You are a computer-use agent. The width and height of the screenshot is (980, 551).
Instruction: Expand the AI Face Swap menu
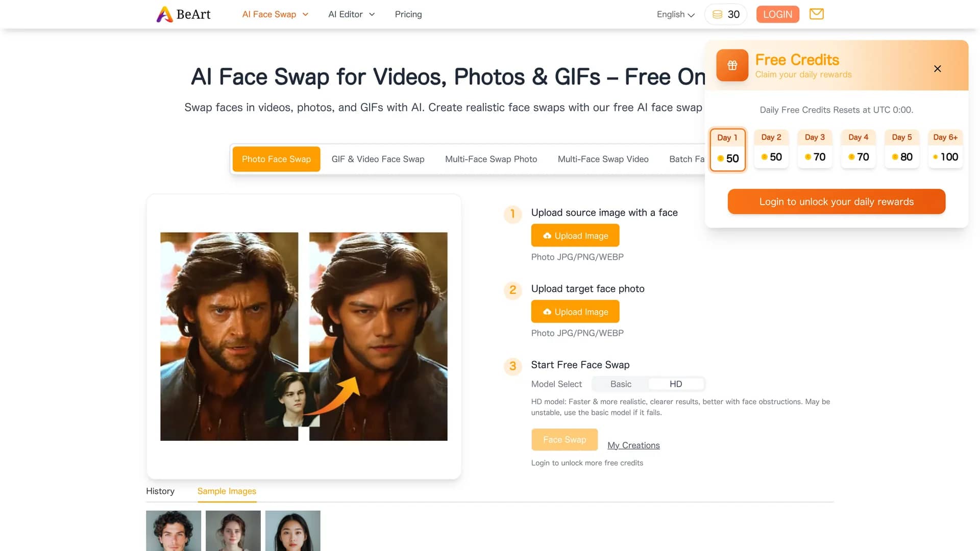275,14
